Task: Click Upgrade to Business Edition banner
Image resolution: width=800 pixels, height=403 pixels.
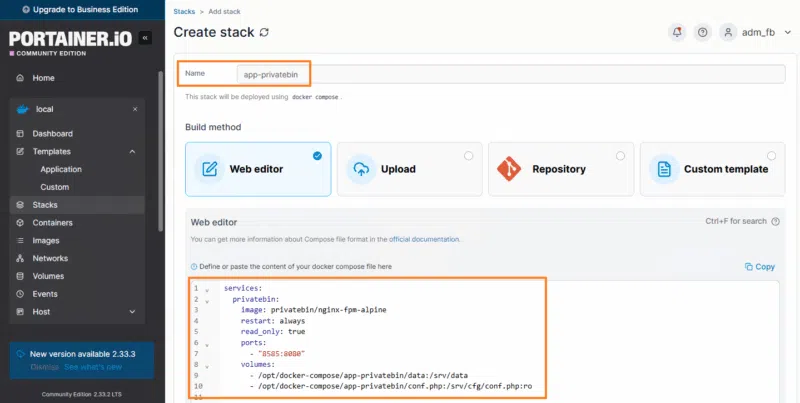Action: [82, 9]
